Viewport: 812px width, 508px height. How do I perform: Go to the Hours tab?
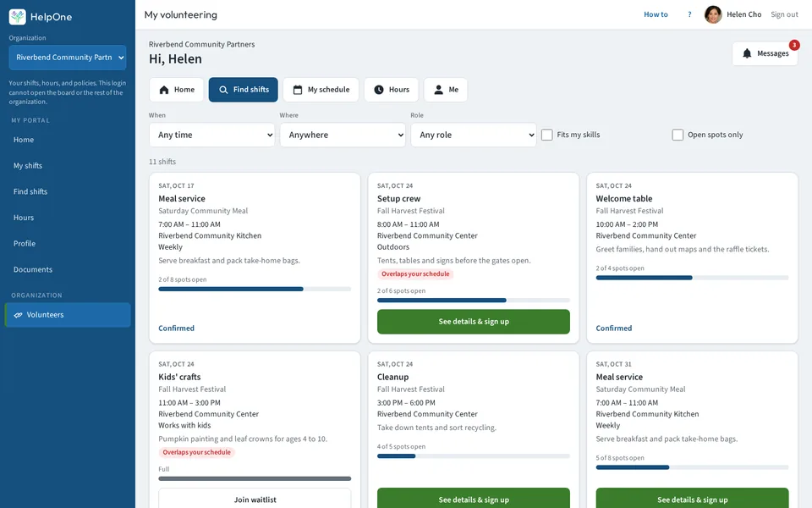392,90
